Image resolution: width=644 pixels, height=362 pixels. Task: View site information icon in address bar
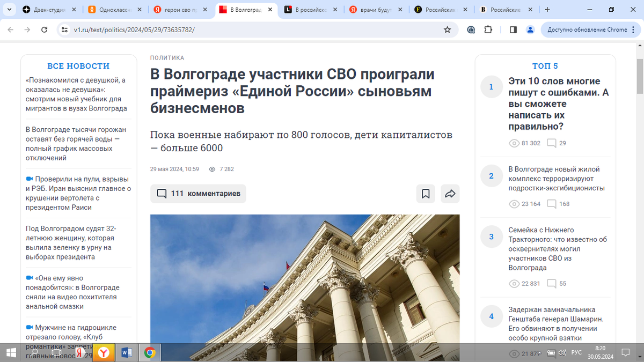(x=64, y=29)
